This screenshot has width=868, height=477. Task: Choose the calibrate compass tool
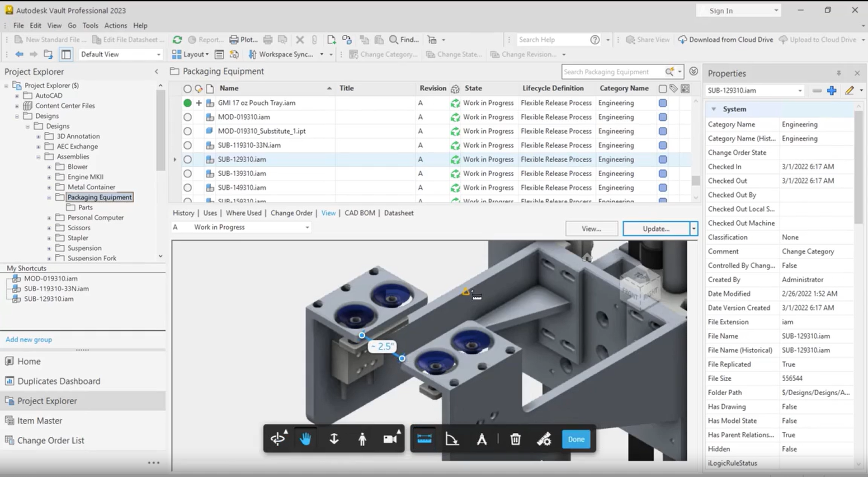[x=481, y=439]
